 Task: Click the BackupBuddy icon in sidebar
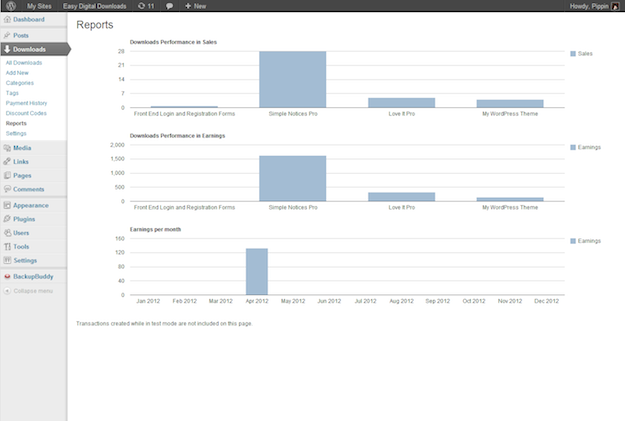pos(7,276)
